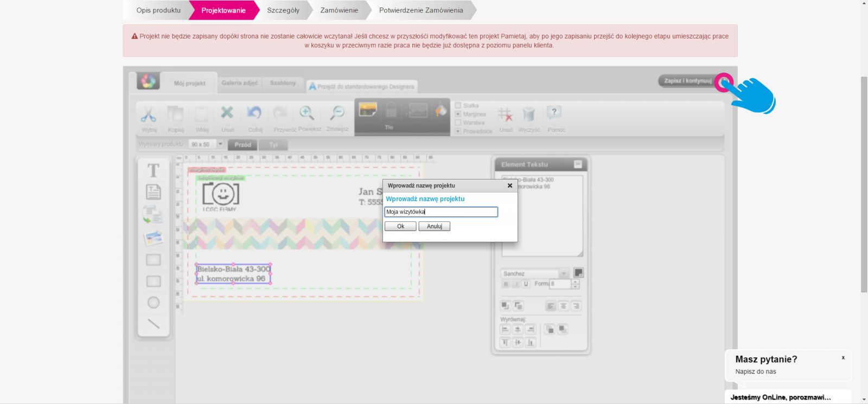Open the text color swatch beside the font

coord(579,273)
